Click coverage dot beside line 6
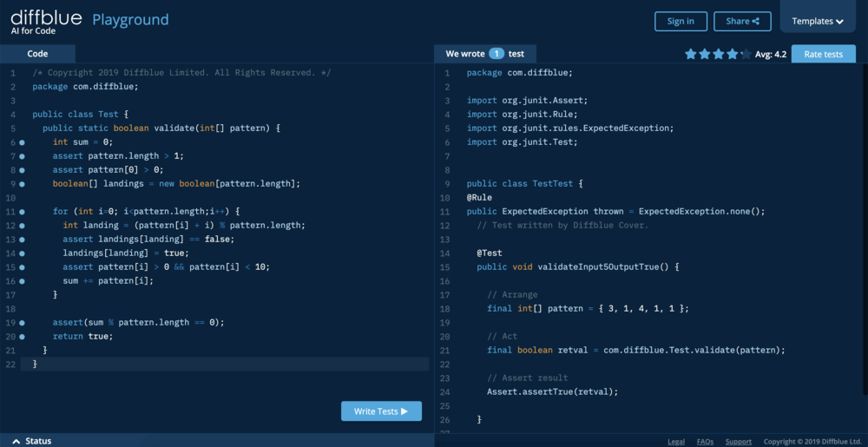Image resolution: width=868 pixels, height=447 pixels. point(22,142)
